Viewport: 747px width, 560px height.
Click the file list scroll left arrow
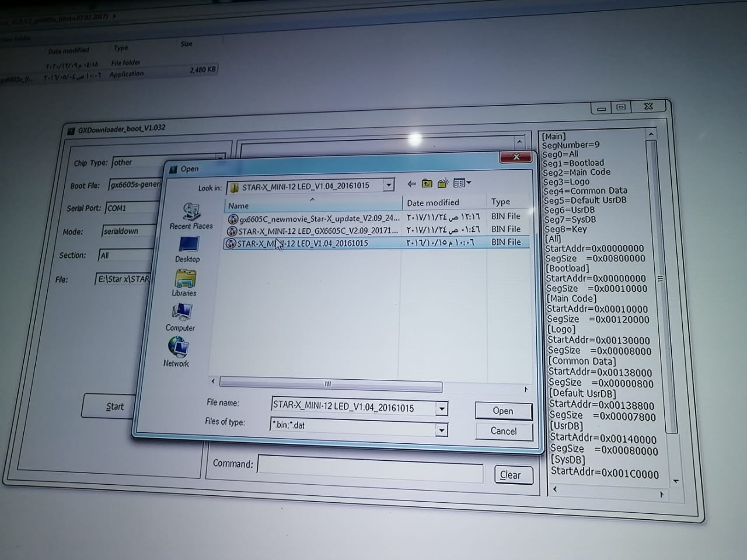[x=213, y=381]
